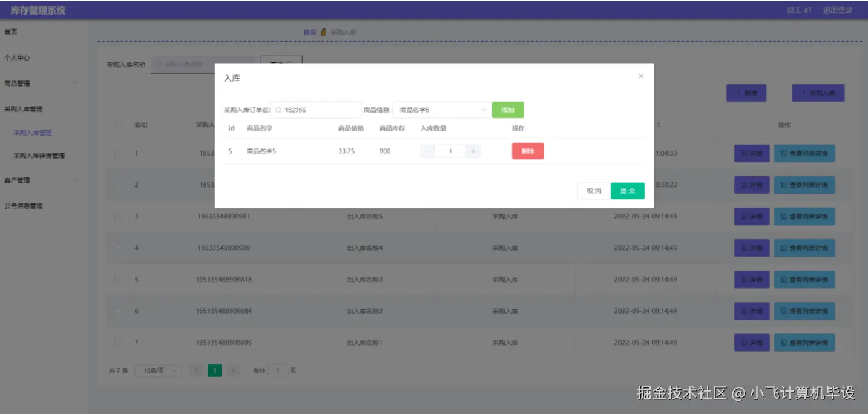
Task: Check the checkbox for row 5
Action: pos(119,279)
